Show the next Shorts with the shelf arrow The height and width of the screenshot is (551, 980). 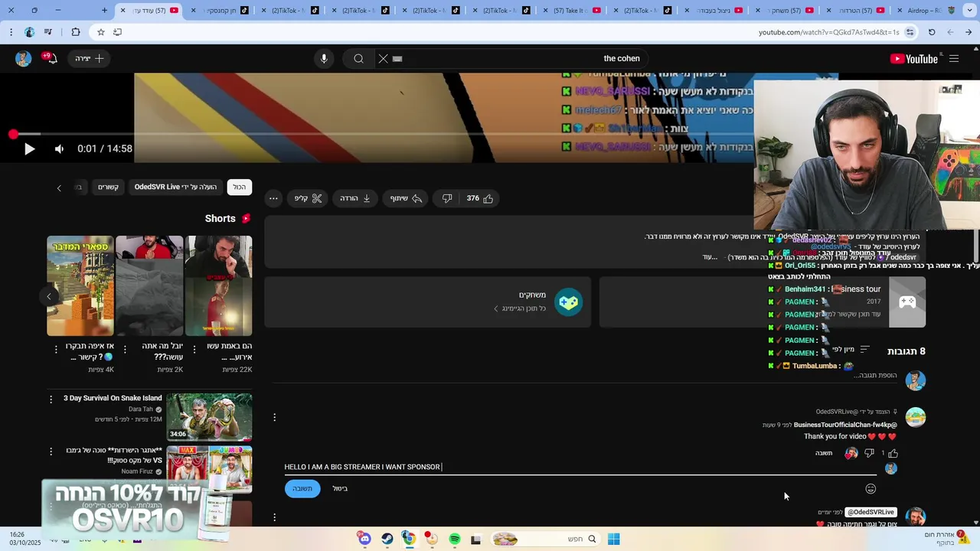49,296
